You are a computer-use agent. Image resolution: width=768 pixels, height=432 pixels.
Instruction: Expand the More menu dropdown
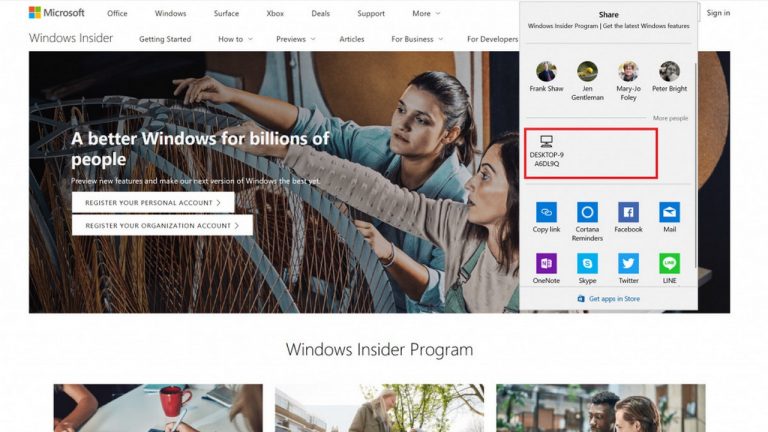426,14
